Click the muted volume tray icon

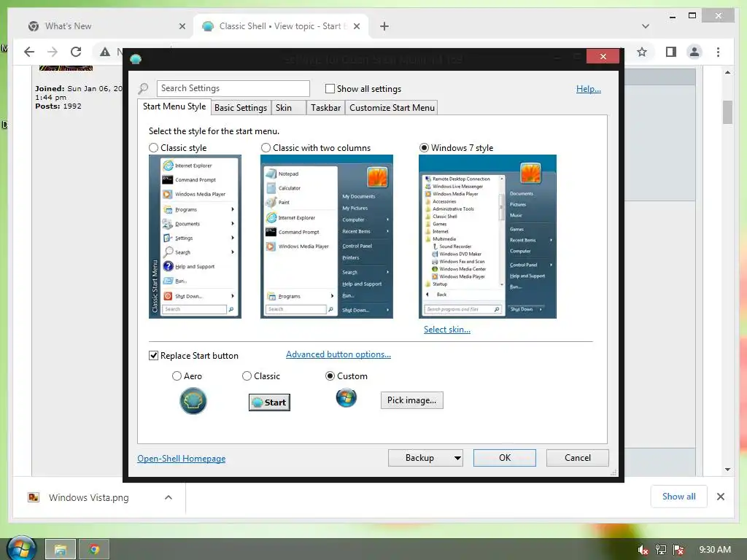pyautogui.click(x=643, y=550)
